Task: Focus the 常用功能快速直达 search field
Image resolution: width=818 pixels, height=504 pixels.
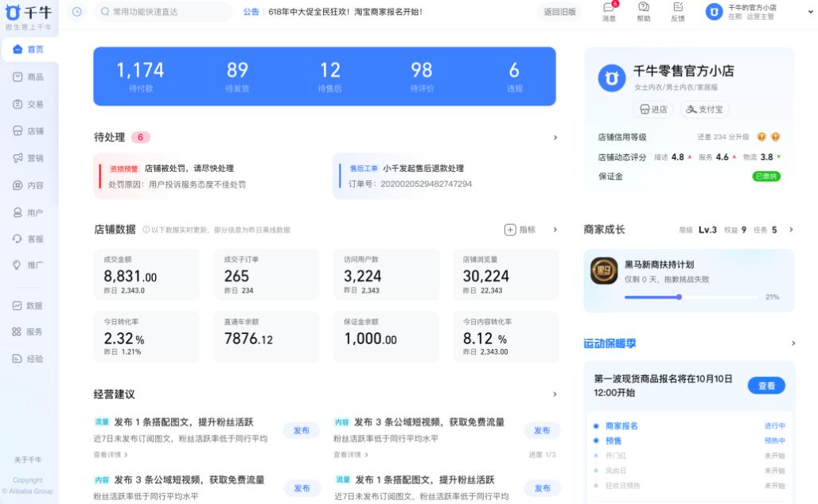Action: click(x=163, y=11)
